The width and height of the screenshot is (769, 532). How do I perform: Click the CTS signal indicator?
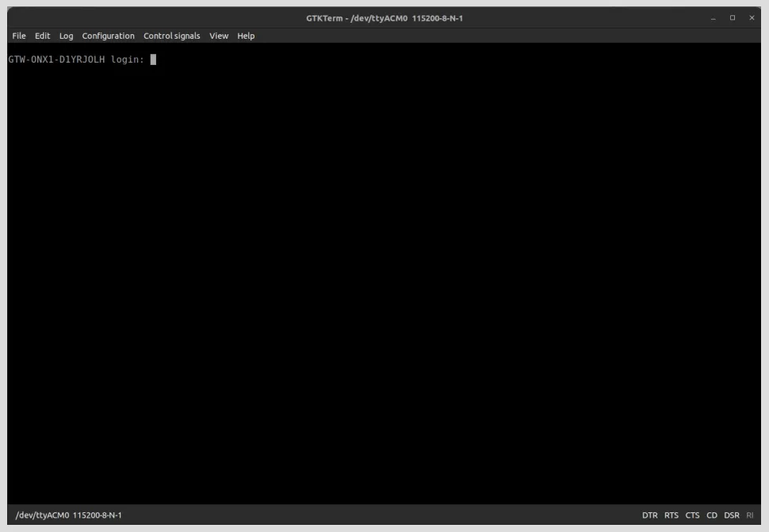tap(692, 515)
